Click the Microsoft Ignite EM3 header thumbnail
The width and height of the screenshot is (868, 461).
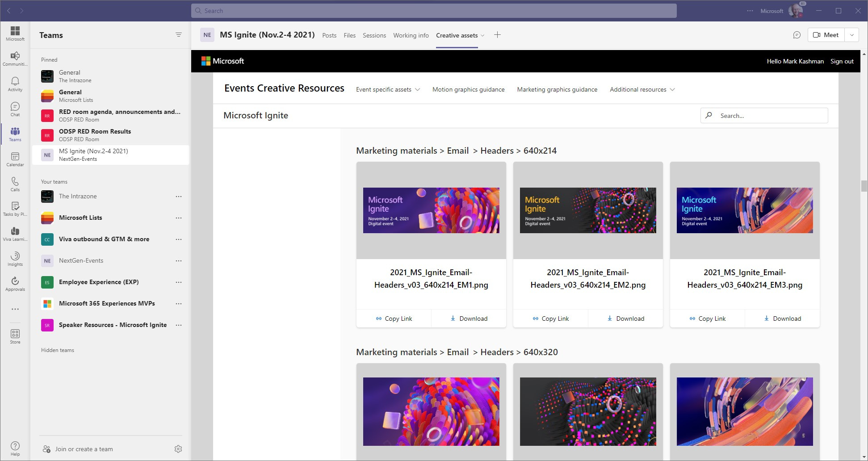(x=745, y=210)
